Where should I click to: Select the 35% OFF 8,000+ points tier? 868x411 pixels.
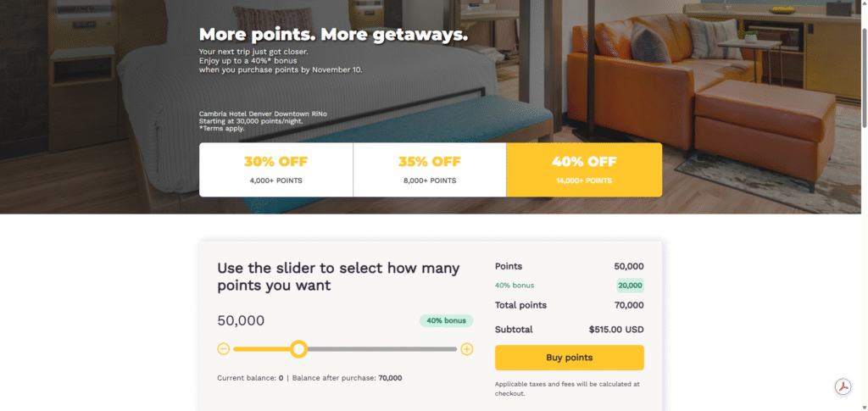[x=430, y=169]
